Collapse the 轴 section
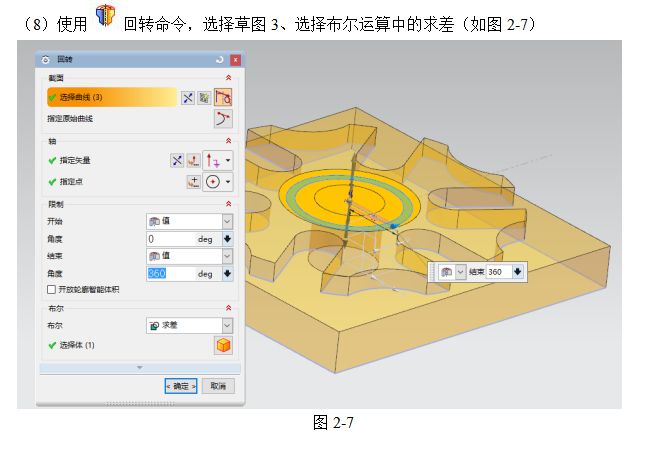 point(228,141)
